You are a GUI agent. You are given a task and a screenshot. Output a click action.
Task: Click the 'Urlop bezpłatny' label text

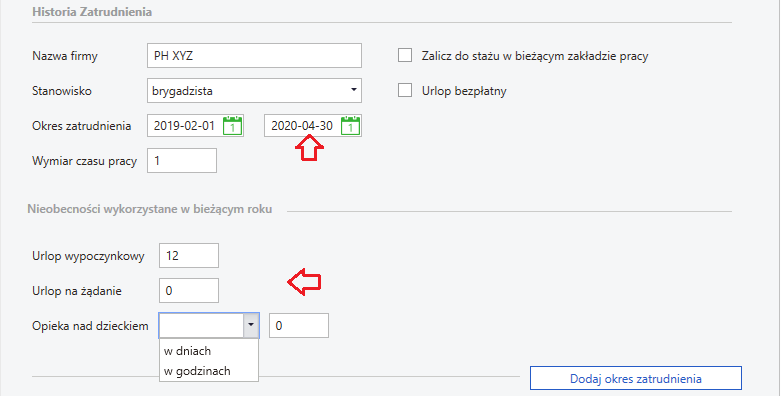point(464,91)
